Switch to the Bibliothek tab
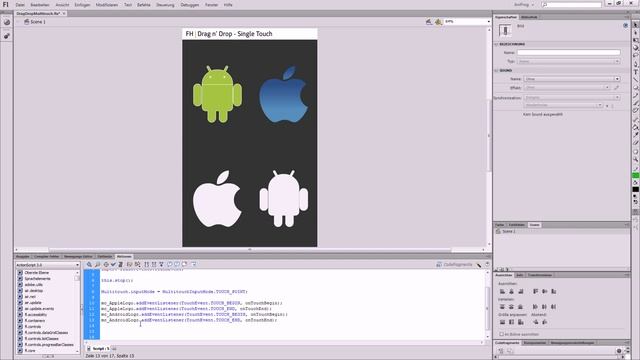Viewport: 640px width, 360px height. coord(529,17)
